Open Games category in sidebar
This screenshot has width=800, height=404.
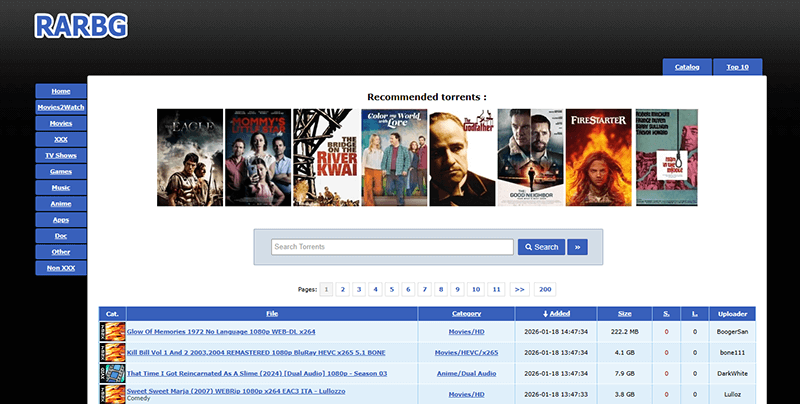(61, 171)
